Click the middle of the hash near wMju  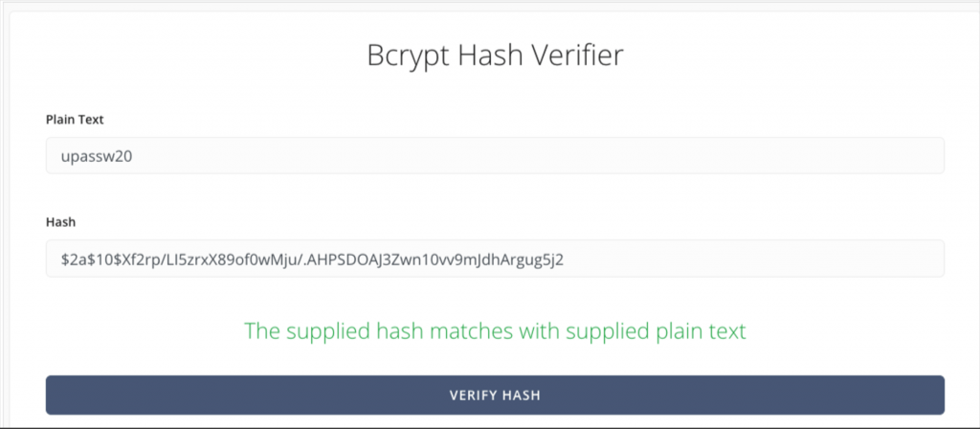[300, 259]
